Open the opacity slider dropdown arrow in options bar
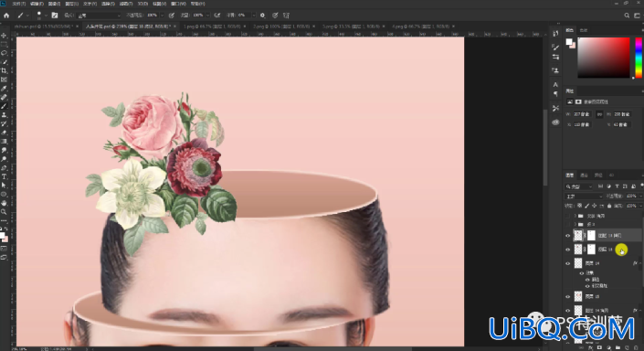Viewport: 644px width, 351px height. pyautogui.click(x=162, y=16)
